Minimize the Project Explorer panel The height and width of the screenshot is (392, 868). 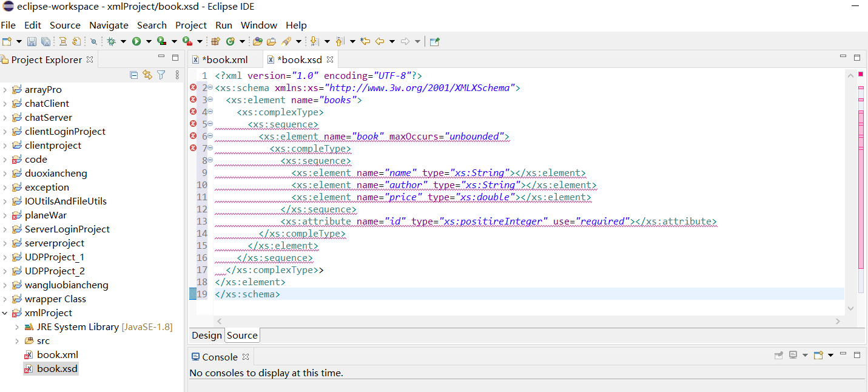[161, 57]
